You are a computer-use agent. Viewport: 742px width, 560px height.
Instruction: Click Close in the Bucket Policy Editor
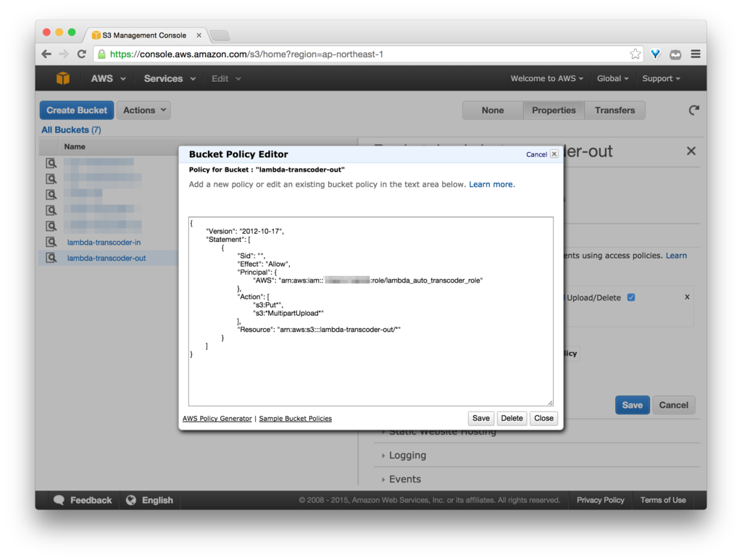click(x=543, y=418)
